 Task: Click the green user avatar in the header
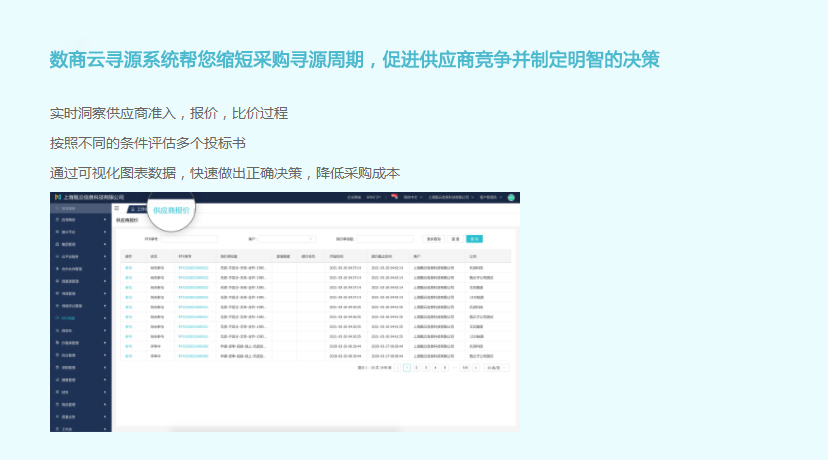(511, 197)
